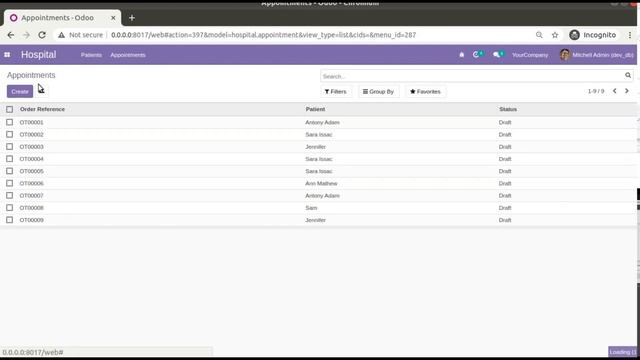The width and height of the screenshot is (640, 360).
Task: Check the box for OT00004
Action: click(x=9, y=159)
